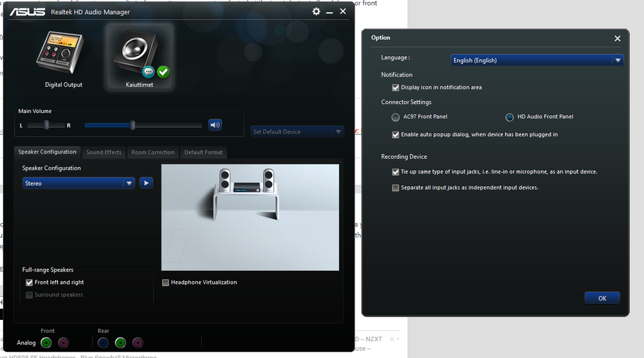This screenshot has height=358, width=644.
Task: Close the Option dialog with X
Action: tap(618, 38)
